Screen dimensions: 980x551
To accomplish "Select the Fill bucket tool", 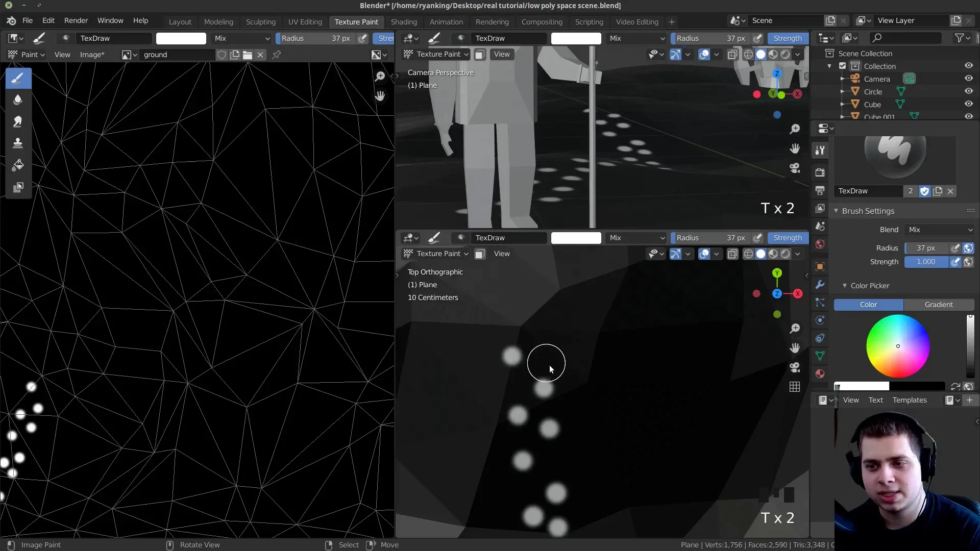I will point(18,165).
